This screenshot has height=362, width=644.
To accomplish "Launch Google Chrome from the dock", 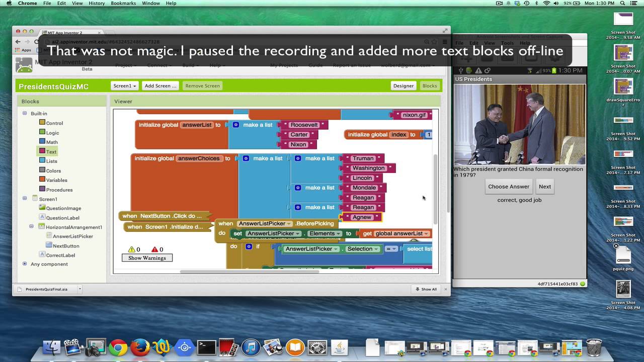I will click(118, 347).
